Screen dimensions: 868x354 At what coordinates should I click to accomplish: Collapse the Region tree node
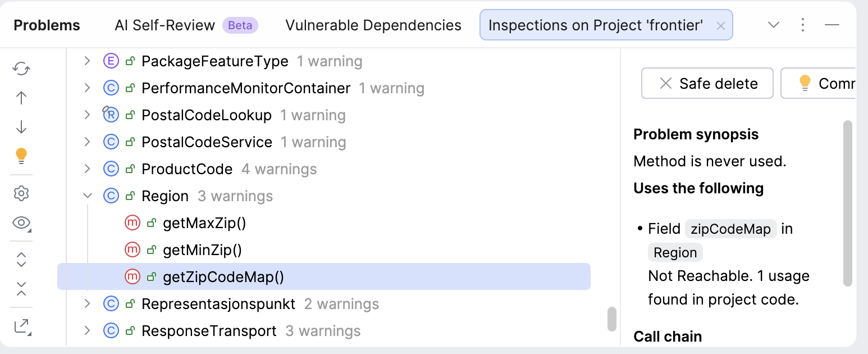point(87,196)
